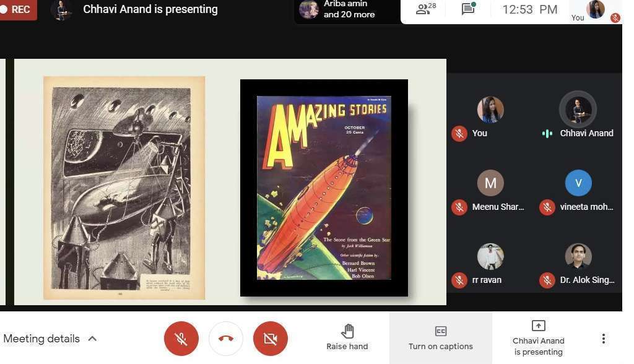Open the participants list showing 28 people
The image size is (634, 364).
(x=426, y=9)
